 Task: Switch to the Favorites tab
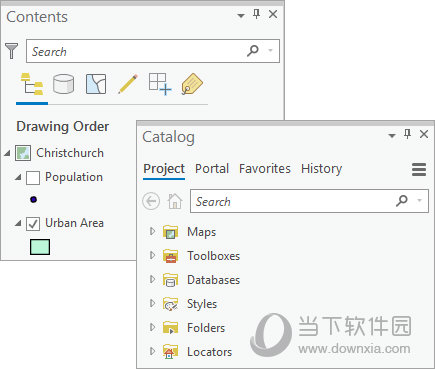(x=265, y=169)
